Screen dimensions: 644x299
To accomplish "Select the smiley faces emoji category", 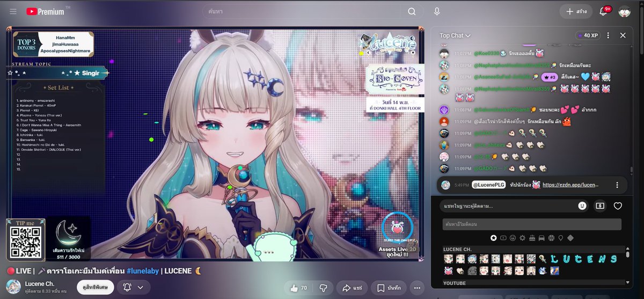I will 513,238.
